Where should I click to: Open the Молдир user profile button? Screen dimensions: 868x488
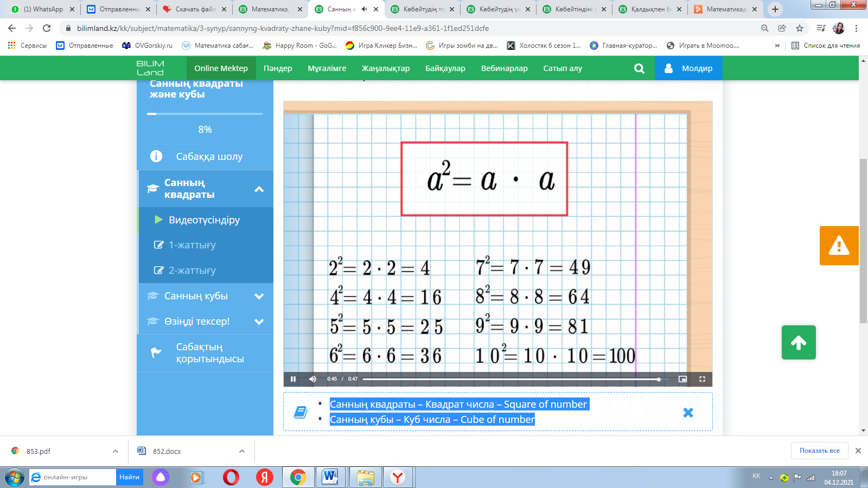[688, 68]
